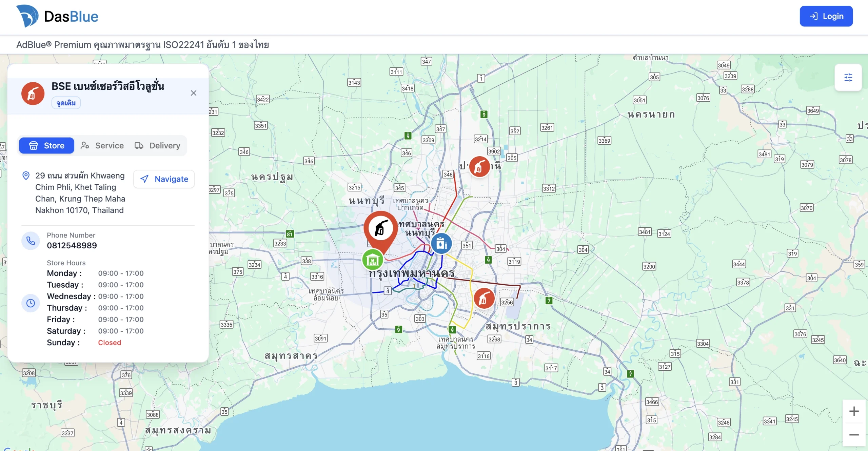This screenshot has height=451, width=868.
Task: Open the map filter settings icon
Action: (x=848, y=78)
